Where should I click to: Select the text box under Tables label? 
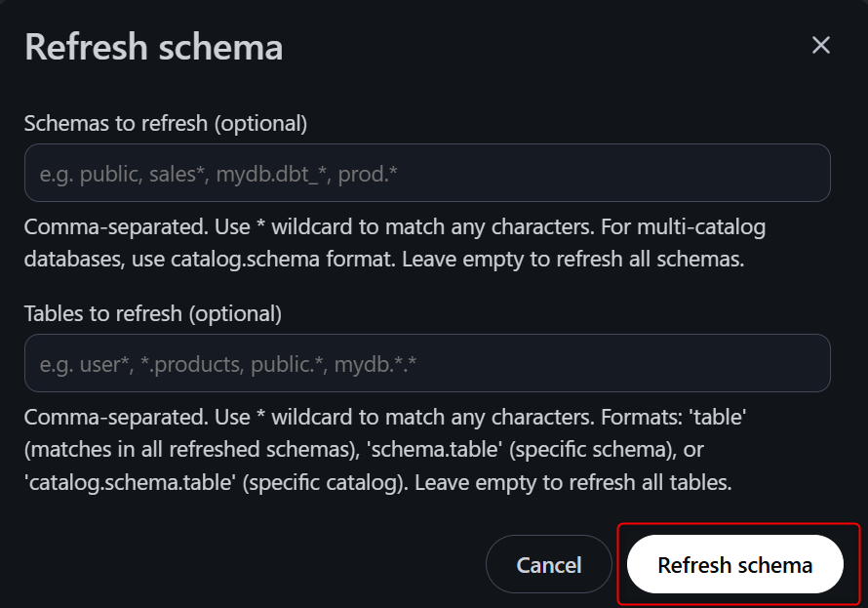click(x=426, y=364)
